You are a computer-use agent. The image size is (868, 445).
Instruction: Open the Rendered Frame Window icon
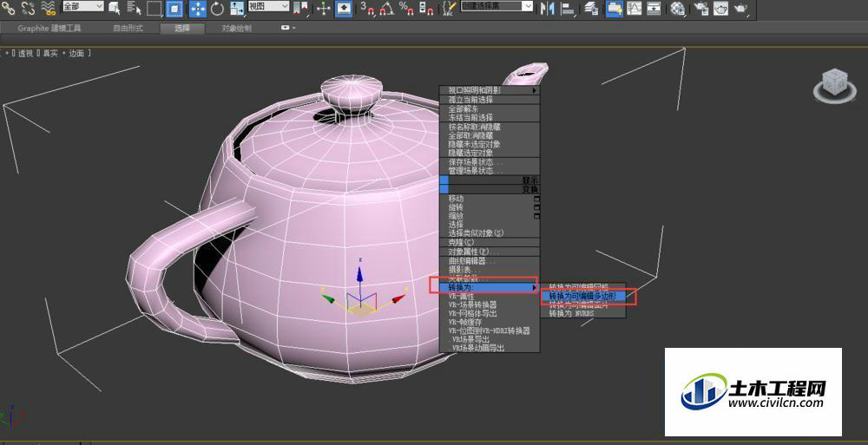pyautogui.click(x=720, y=8)
